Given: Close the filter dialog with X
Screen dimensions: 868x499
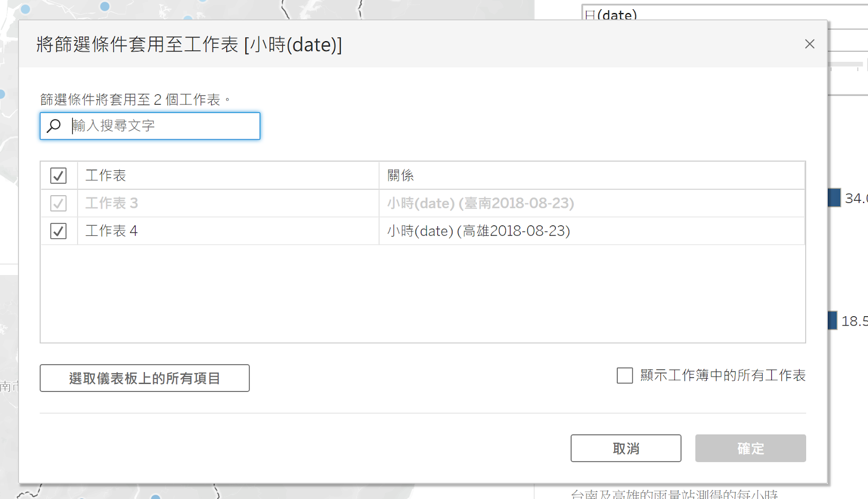Looking at the screenshot, I should (x=809, y=44).
